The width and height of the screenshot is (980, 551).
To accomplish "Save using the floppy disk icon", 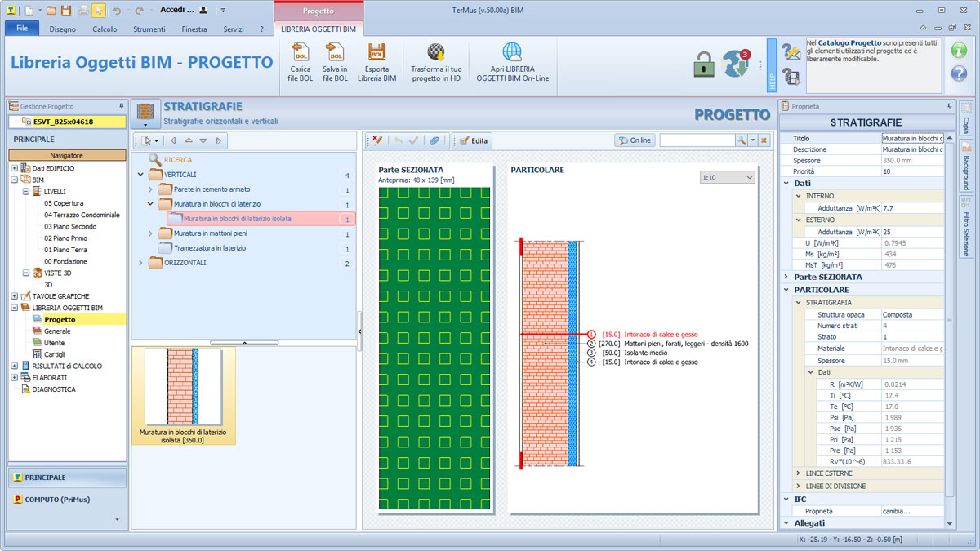I will (x=65, y=10).
